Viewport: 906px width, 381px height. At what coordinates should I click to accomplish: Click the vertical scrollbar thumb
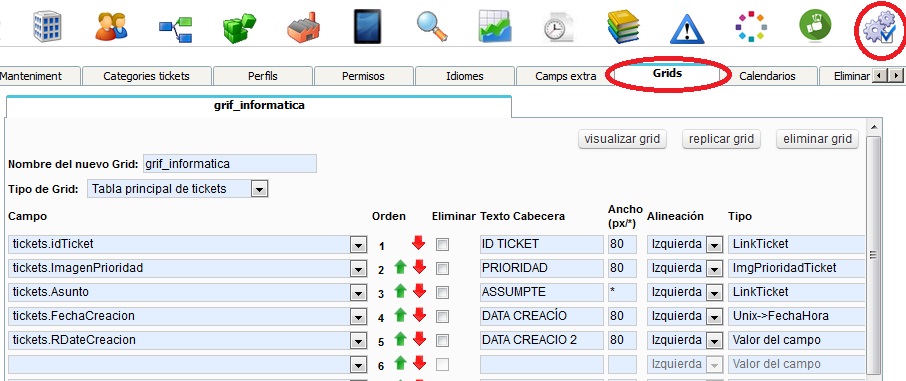tap(874, 255)
